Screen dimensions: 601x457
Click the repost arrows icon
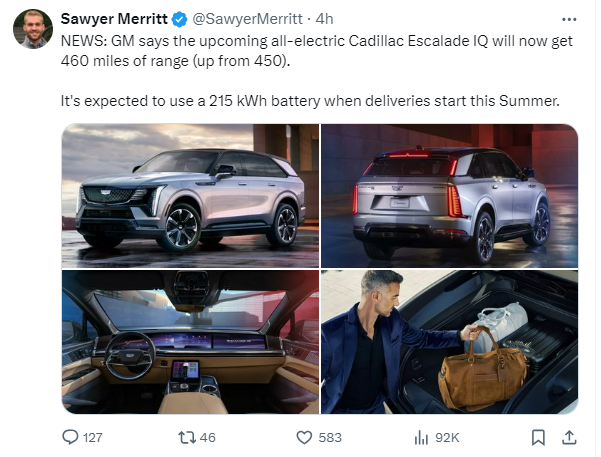pos(187,437)
